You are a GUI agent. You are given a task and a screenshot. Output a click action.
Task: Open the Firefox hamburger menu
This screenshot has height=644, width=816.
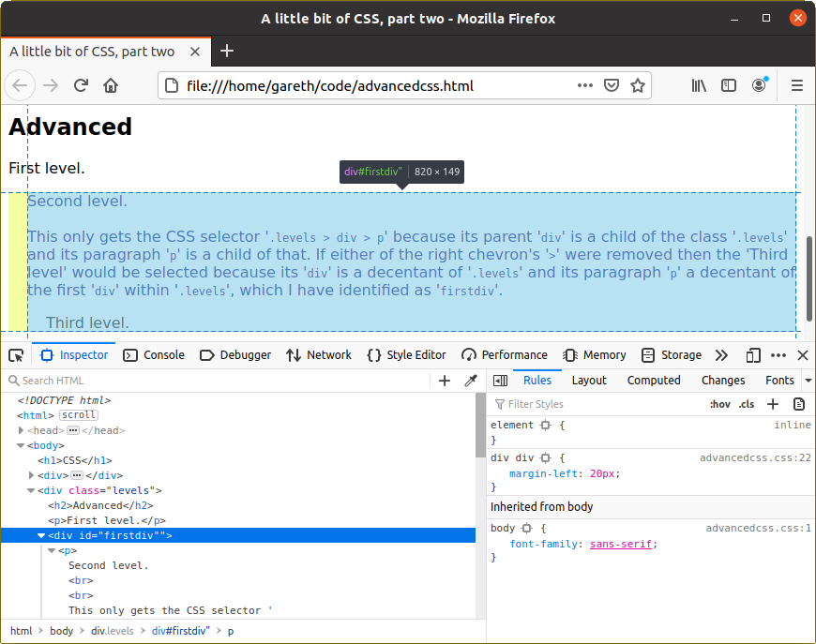[796, 85]
